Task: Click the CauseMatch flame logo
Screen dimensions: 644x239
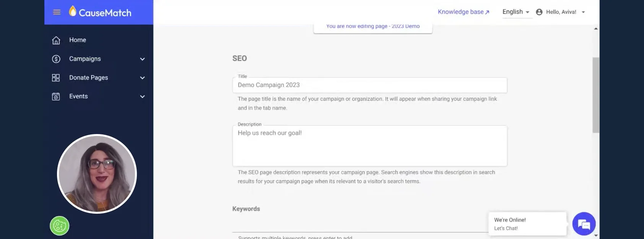Action: (73, 11)
